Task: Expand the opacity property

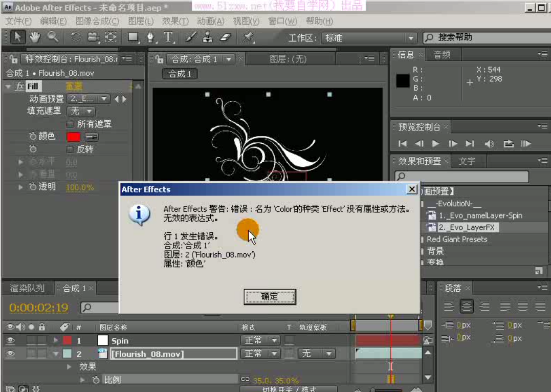Action: tap(21, 187)
